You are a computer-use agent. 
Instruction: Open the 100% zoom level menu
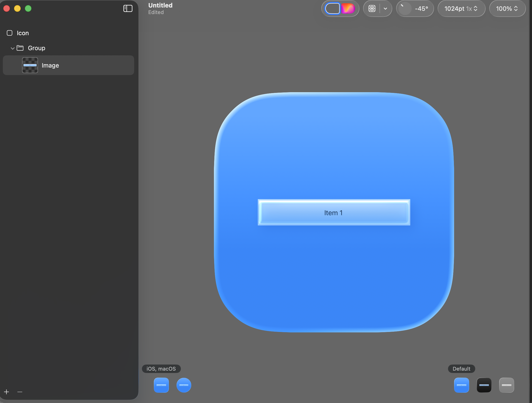(x=507, y=9)
